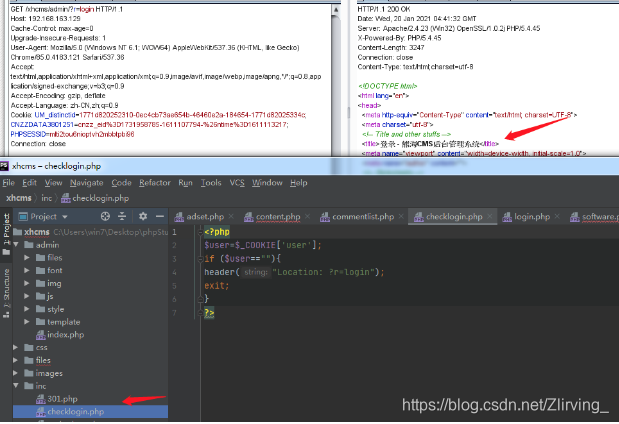Image resolution: width=619 pixels, height=424 pixels.
Task: Expand the css folder
Action: pos(15,347)
